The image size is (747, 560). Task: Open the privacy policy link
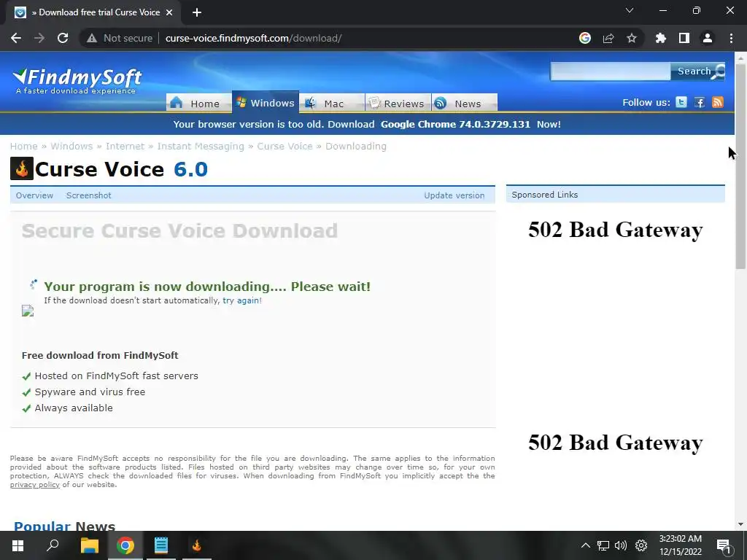(x=35, y=485)
